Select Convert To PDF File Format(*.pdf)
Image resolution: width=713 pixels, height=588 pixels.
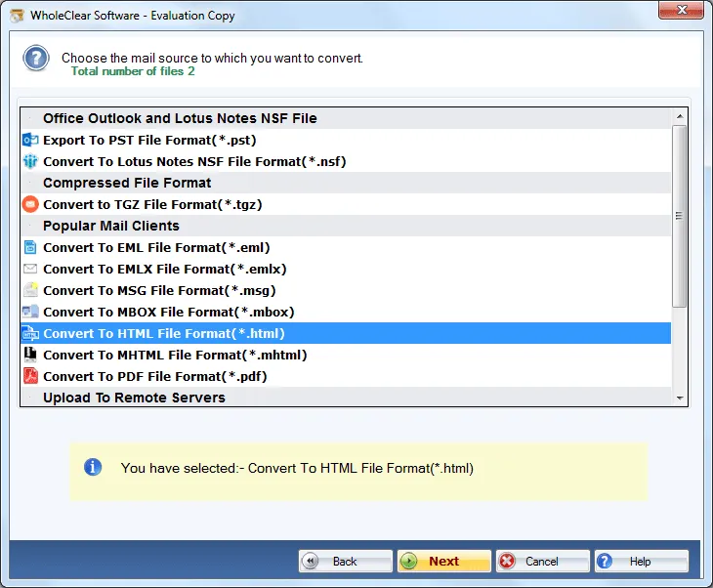click(x=346, y=376)
